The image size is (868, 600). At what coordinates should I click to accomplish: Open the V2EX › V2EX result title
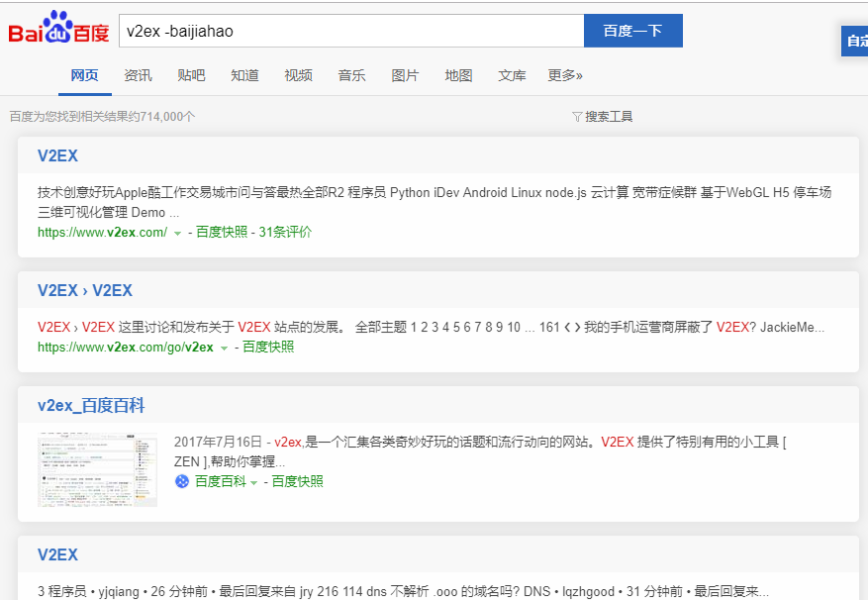click(84, 291)
